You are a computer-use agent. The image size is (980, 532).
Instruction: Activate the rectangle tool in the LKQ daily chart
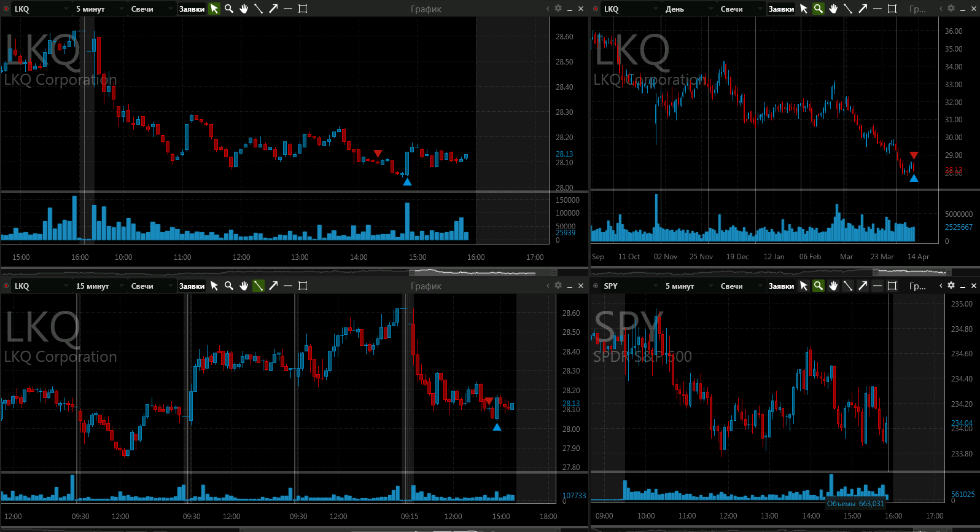pyautogui.click(x=892, y=9)
